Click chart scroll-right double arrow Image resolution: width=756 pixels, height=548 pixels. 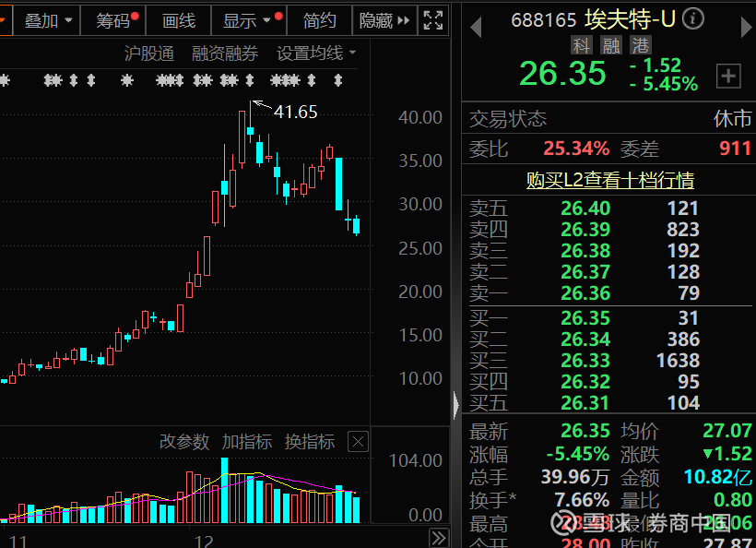(x=439, y=538)
